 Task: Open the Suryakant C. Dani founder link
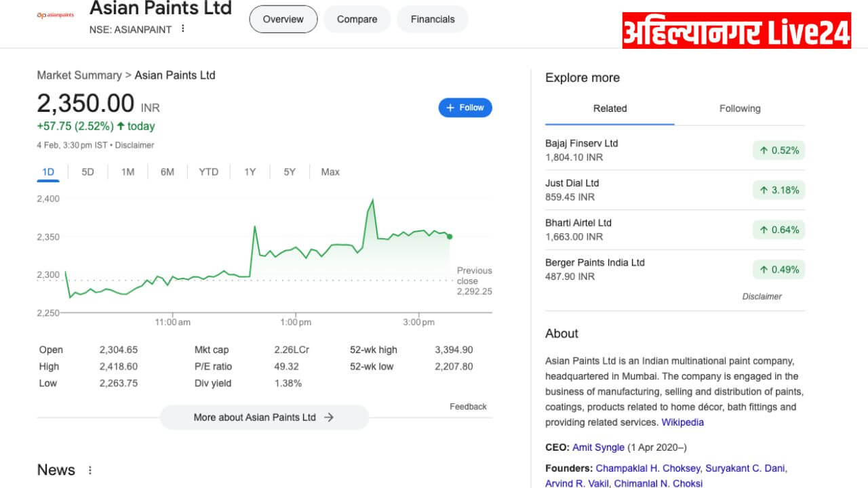(746, 468)
